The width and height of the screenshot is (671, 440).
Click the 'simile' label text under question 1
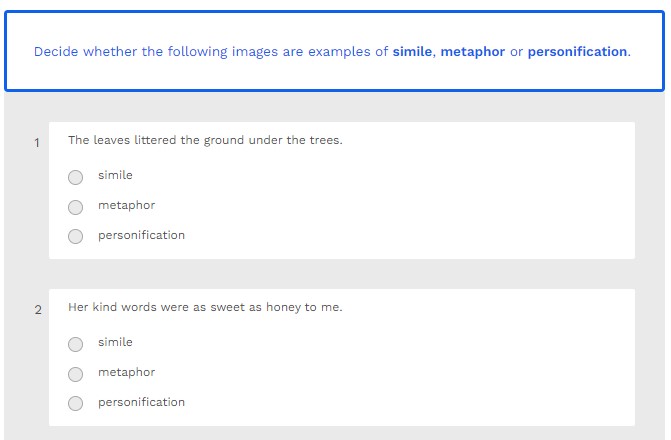(115, 175)
